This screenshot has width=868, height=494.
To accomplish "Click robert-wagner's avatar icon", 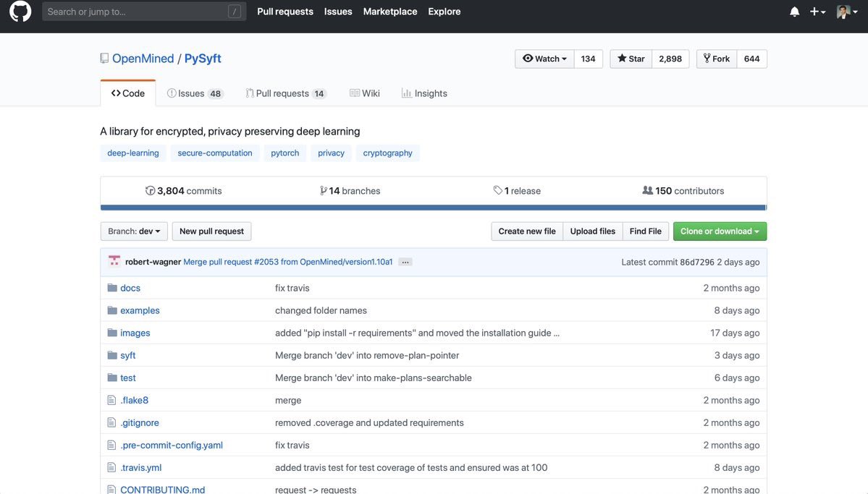I will pyautogui.click(x=114, y=262).
